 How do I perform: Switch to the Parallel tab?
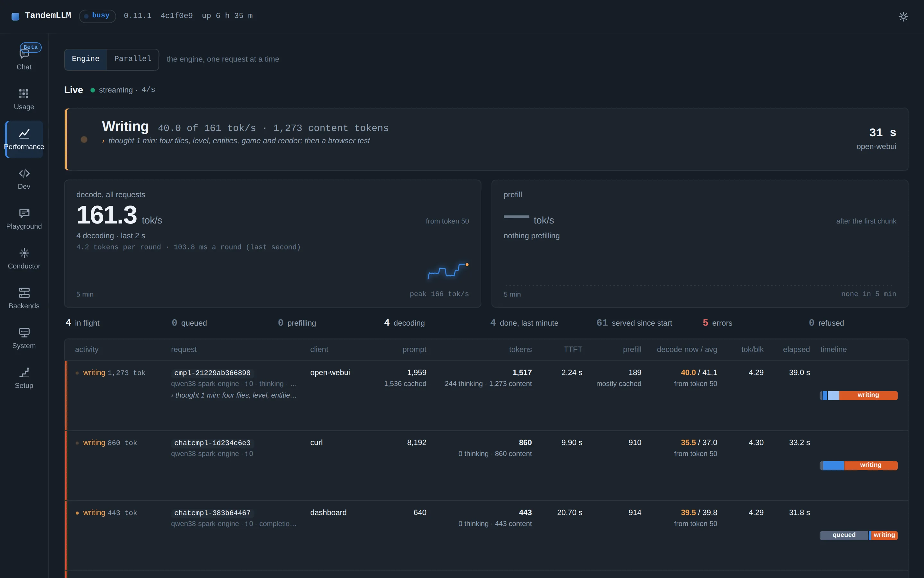point(133,59)
